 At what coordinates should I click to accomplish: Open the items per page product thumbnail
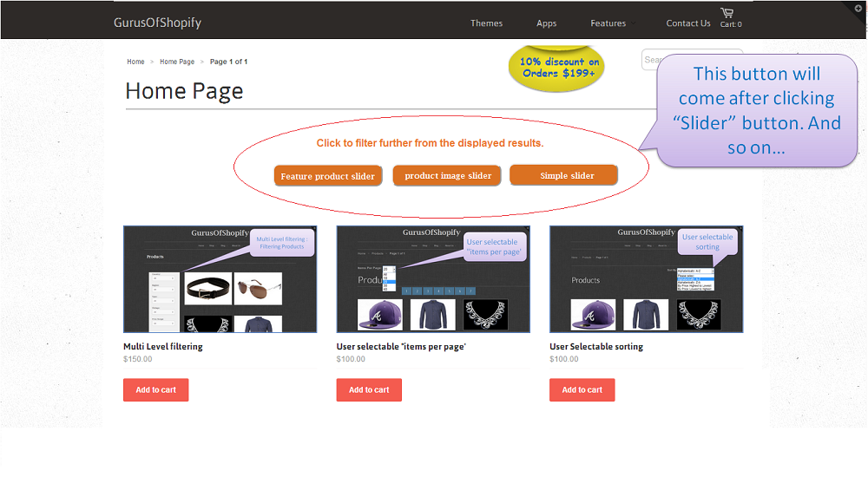[x=432, y=279]
